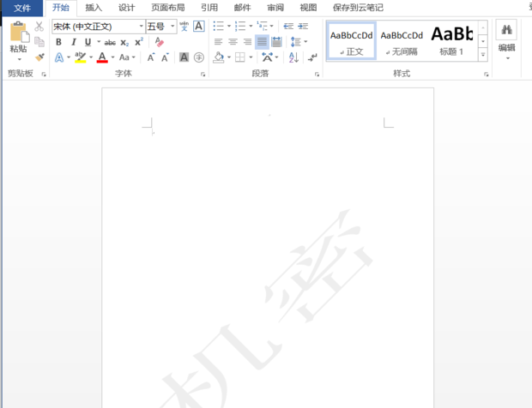Expand bullet list style arrow

pyautogui.click(x=229, y=26)
